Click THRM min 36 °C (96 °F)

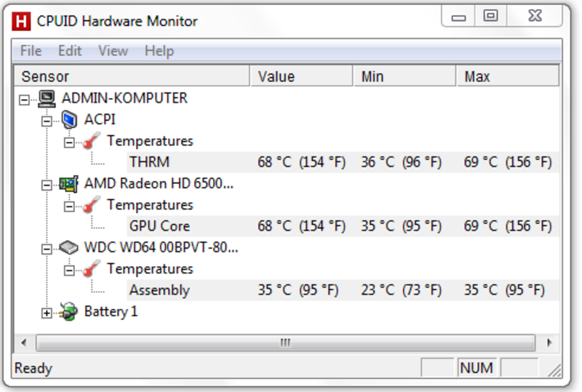coord(402,162)
